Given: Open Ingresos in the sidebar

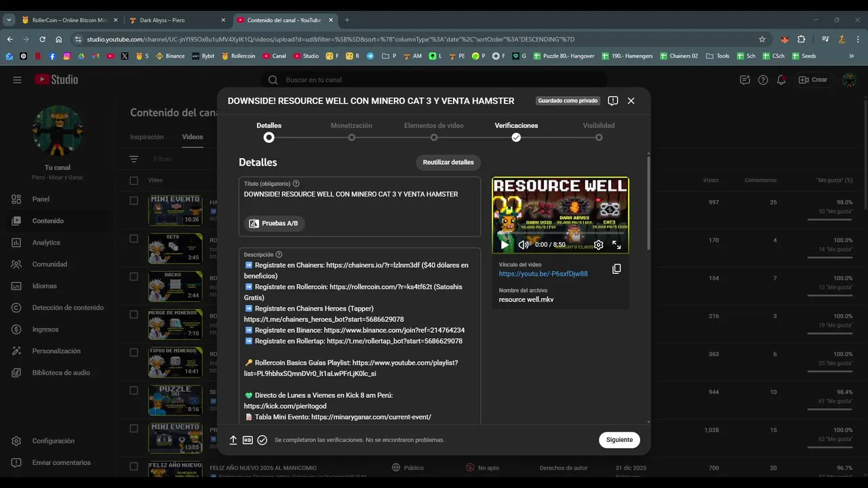Looking at the screenshot, I should pyautogui.click(x=58, y=329).
